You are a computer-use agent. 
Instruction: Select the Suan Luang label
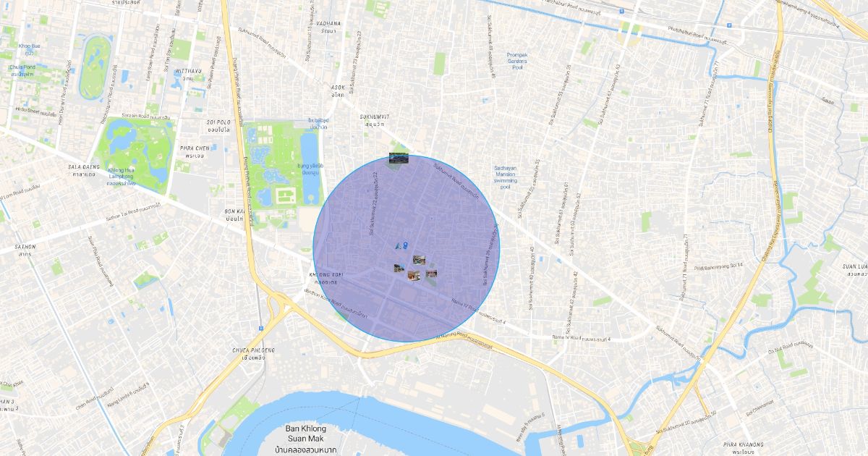855,270
